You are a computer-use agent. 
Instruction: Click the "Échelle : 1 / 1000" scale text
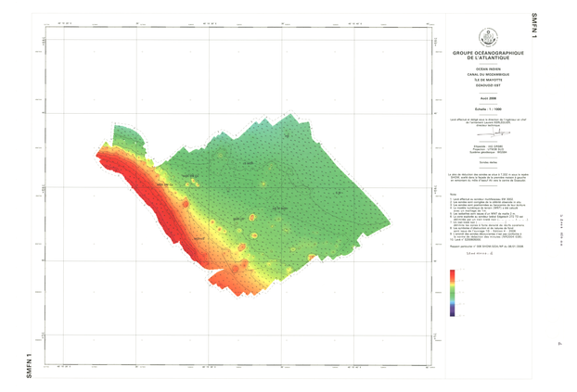point(488,109)
